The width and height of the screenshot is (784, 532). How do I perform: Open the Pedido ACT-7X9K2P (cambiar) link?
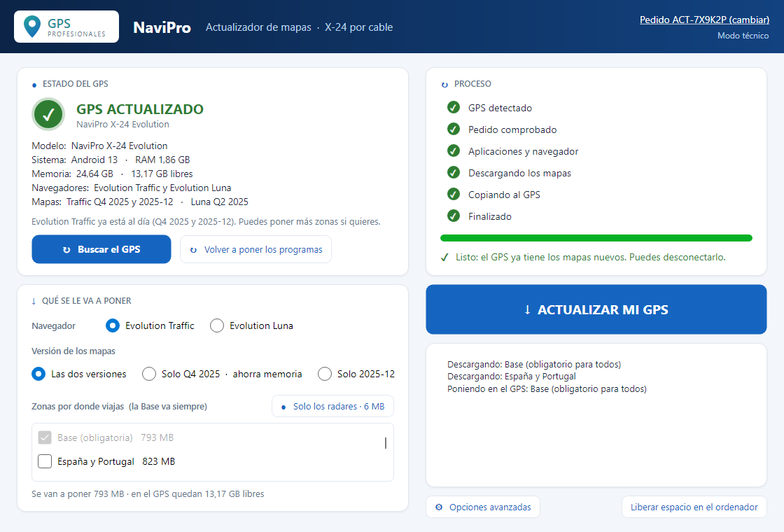(704, 20)
